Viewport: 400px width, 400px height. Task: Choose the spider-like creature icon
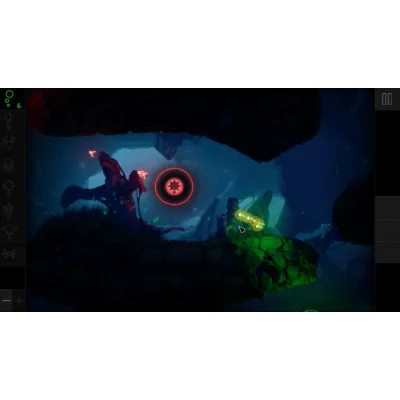coord(9,254)
